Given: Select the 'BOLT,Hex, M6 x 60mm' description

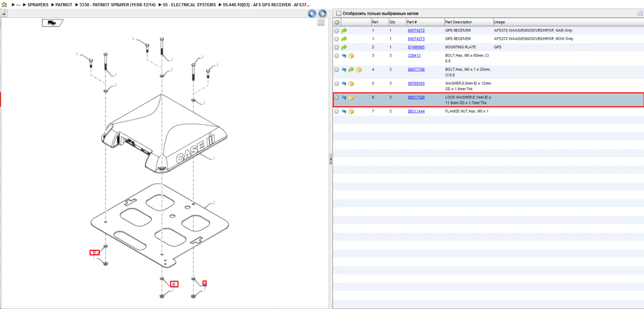Looking at the screenshot, I should click(x=468, y=58).
